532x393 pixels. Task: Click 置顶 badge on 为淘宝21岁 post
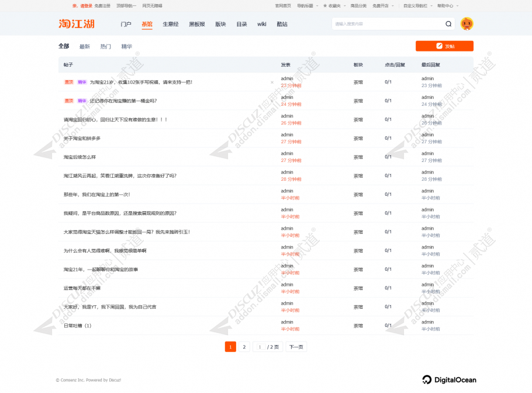[69, 82]
